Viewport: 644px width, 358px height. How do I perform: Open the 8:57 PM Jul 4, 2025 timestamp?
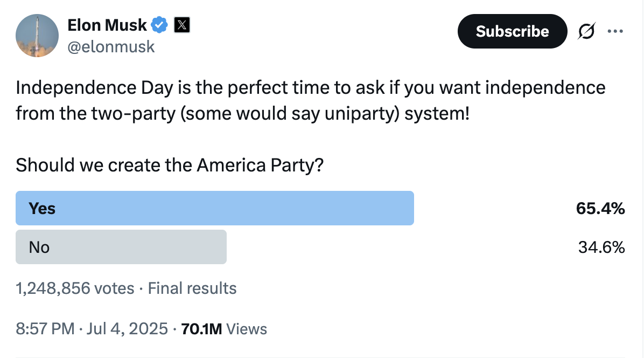point(92,329)
